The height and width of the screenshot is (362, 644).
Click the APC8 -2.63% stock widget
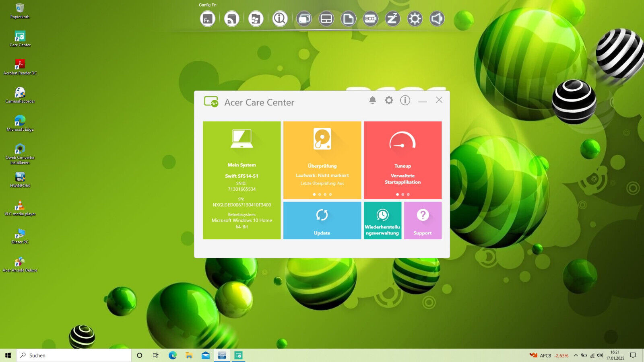[x=549, y=356]
